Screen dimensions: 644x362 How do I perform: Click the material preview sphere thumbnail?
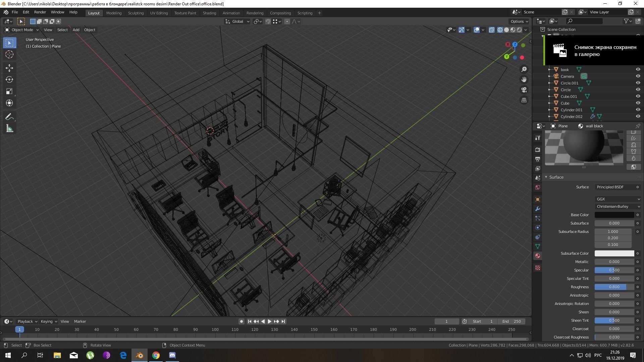click(584, 148)
